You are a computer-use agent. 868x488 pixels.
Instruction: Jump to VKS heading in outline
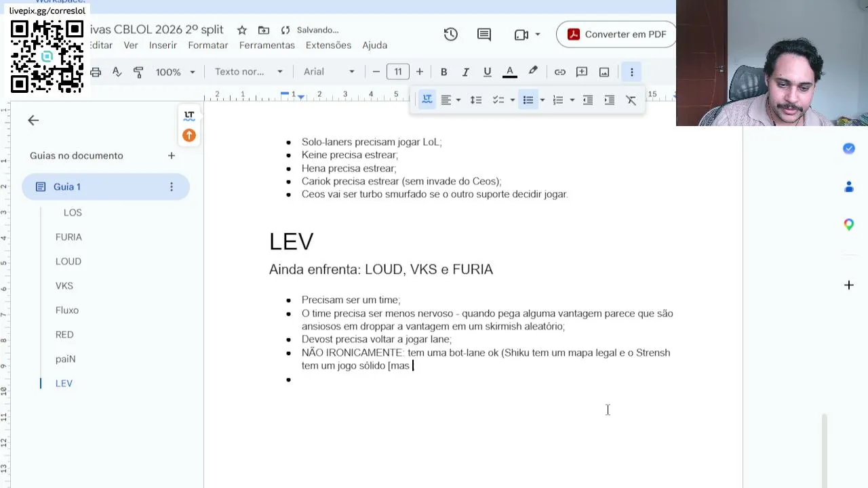pos(64,286)
